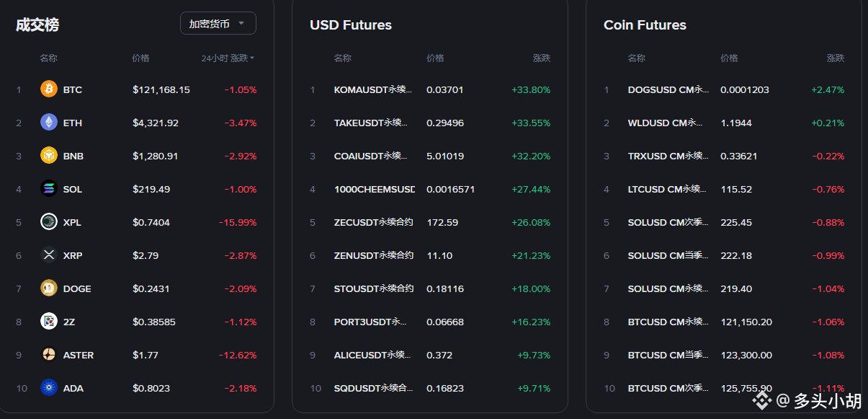Click the 成交榜 price column header
This screenshot has height=419, width=868.
click(x=141, y=58)
